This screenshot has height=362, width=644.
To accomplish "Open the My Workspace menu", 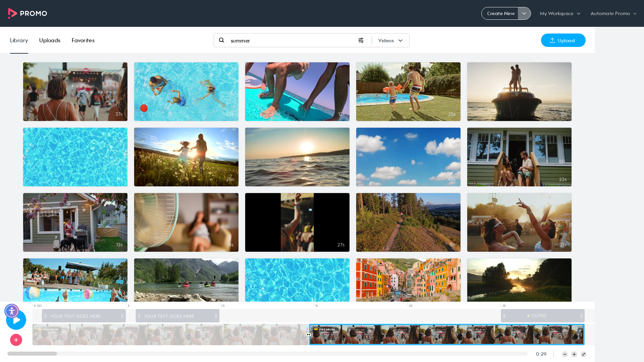I will coord(560,13).
